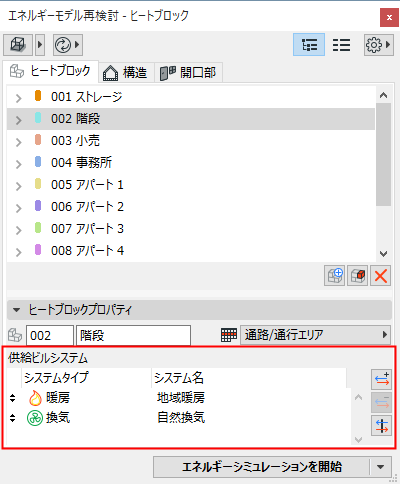Select the 007 アパート 3 heat block

click(x=191, y=229)
